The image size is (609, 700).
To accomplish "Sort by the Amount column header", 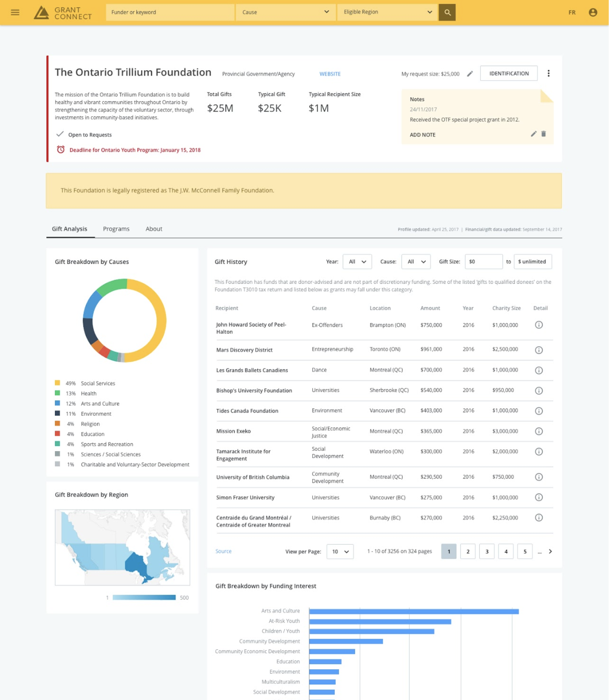I will click(x=430, y=308).
